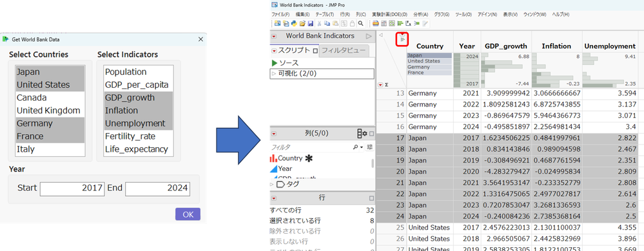
Task: Click the Python toolbar icon
Action: (x=294, y=23)
